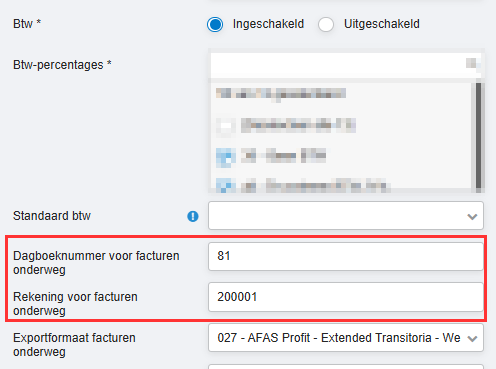Click the Uitgeschakeld label text
The height and width of the screenshot is (369, 496).
382,24
